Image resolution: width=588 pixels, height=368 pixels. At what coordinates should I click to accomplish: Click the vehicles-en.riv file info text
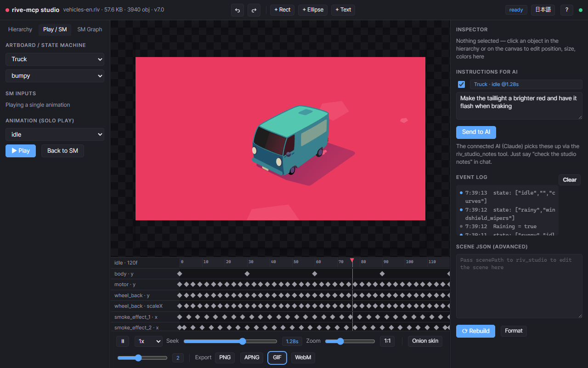(113, 10)
